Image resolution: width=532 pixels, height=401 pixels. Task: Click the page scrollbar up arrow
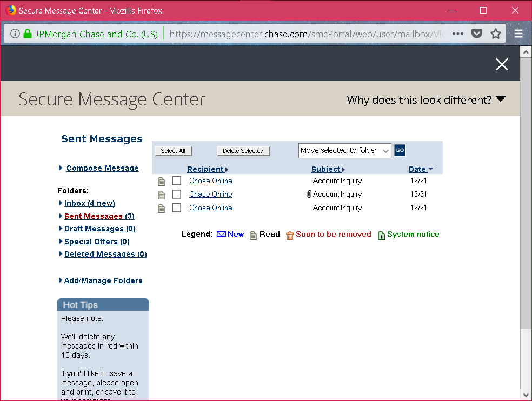526,52
